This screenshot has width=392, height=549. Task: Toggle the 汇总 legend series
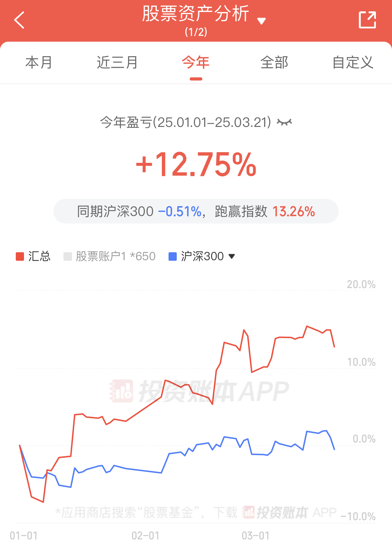(x=39, y=256)
